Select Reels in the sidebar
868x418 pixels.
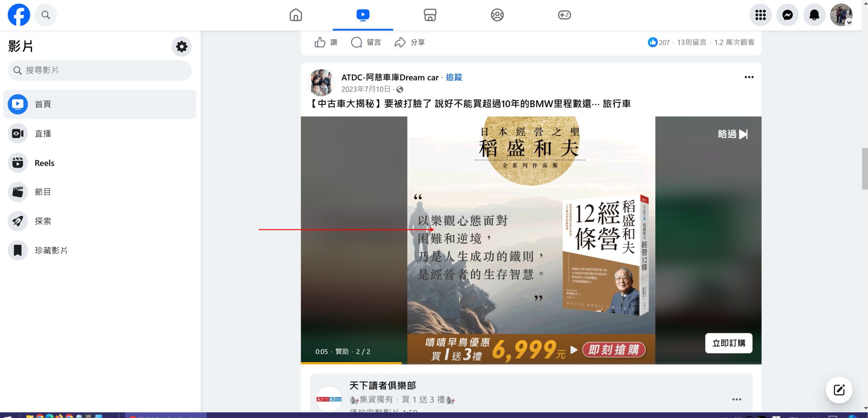pyautogui.click(x=44, y=163)
